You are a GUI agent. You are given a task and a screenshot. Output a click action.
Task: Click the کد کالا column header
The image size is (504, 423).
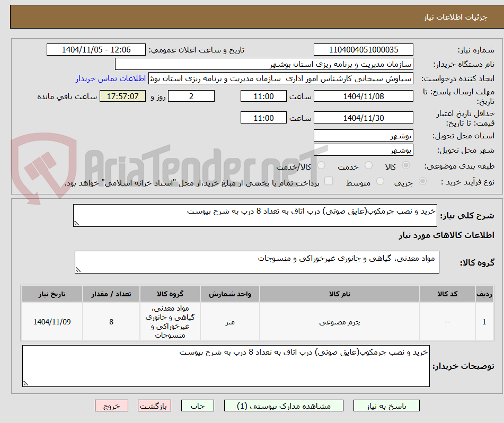pyautogui.click(x=447, y=294)
